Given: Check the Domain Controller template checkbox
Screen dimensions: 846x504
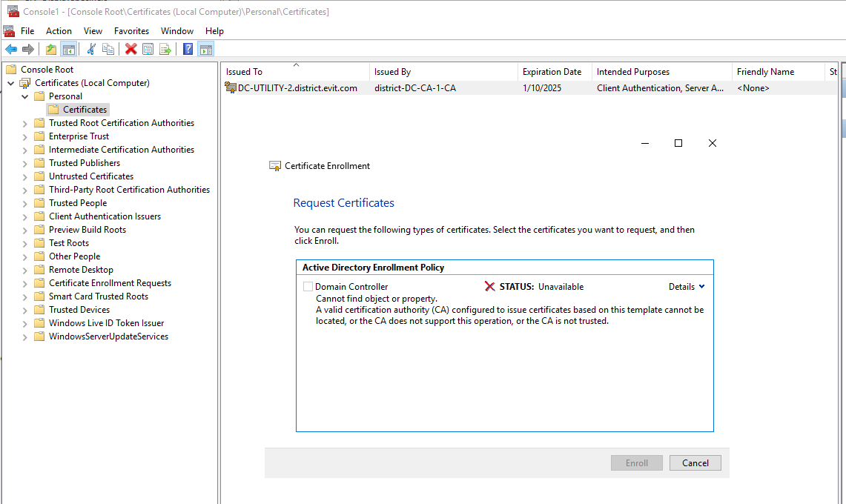Looking at the screenshot, I should pos(308,287).
